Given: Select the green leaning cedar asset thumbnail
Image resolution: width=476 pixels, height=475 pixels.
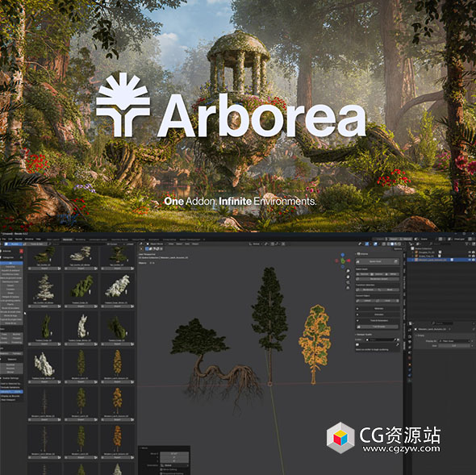Looking at the screenshot, I should point(81,287).
